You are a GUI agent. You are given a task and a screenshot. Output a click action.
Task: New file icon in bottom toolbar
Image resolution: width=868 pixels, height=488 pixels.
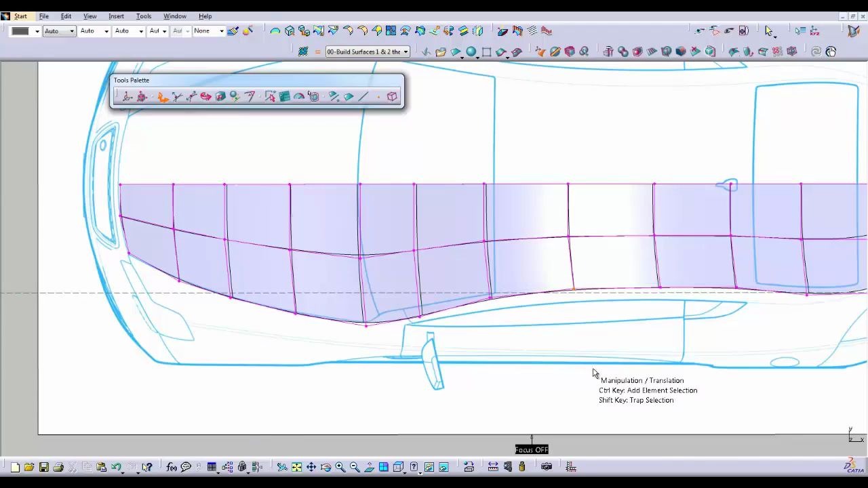(15, 467)
